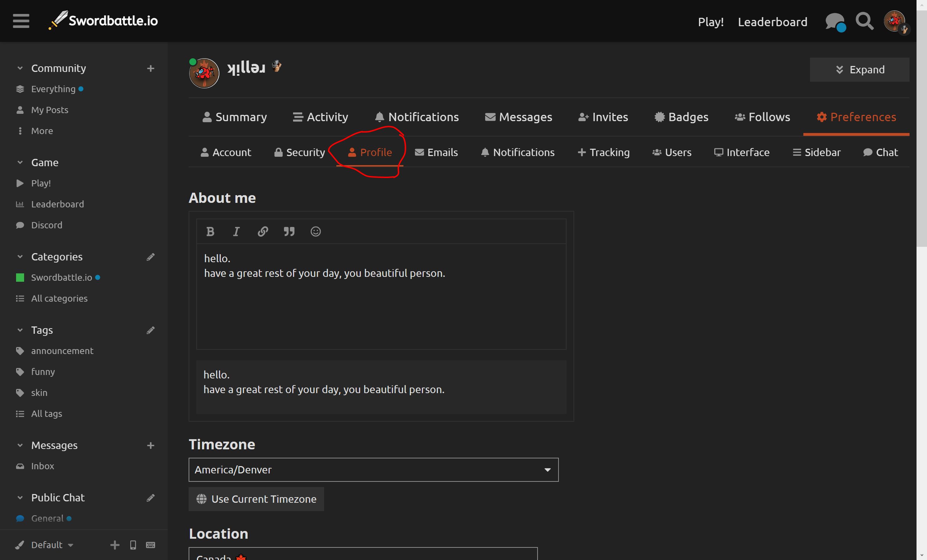The height and width of the screenshot is (560, 927).
Task: Open the Timezone America/Denver dropdown
Action: (x=373, y=470)
